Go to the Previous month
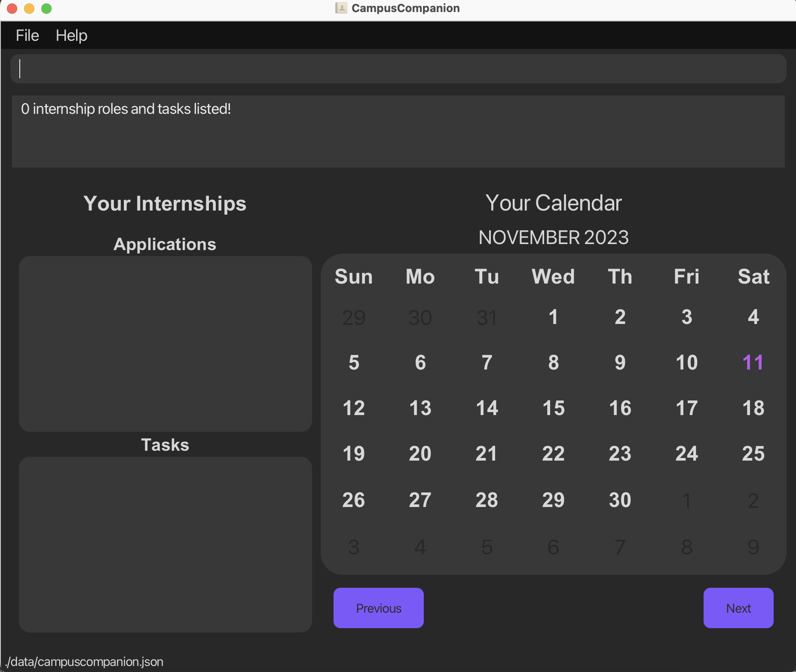Image resolution: width=796 pixels, height=672 pixels. click(x=378, y=608)
